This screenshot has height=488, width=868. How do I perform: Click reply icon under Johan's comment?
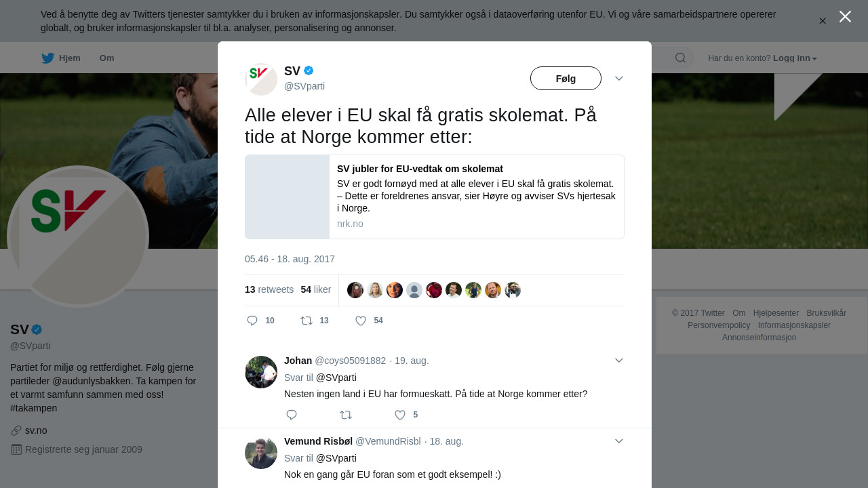292,415
